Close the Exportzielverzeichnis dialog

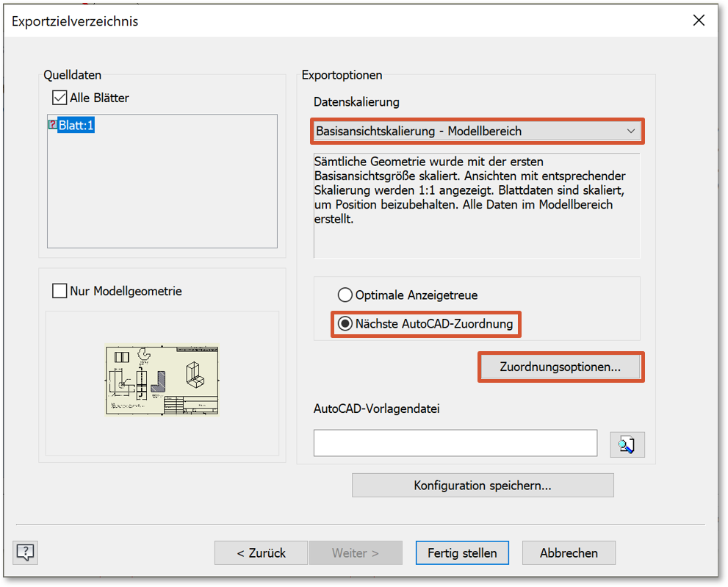click(699, 21)
